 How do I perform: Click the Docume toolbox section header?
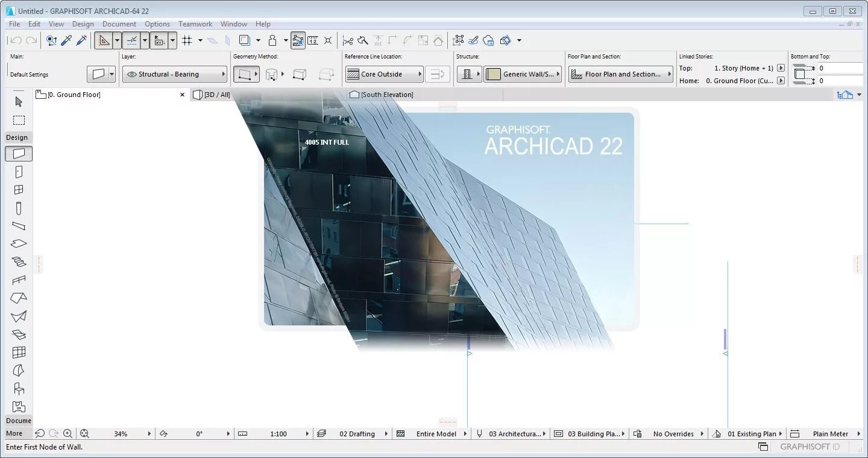19,421
